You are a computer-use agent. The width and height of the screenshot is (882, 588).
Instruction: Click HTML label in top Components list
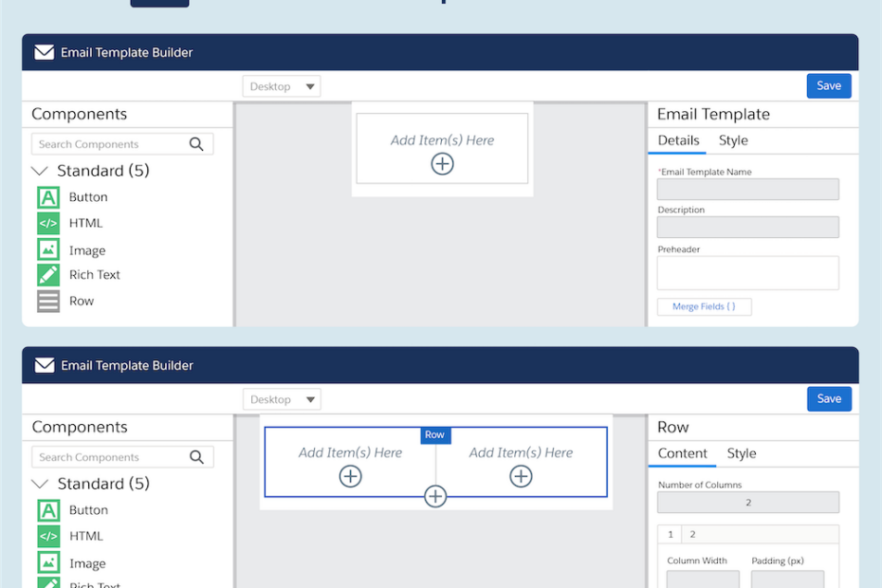coord(85,223)
